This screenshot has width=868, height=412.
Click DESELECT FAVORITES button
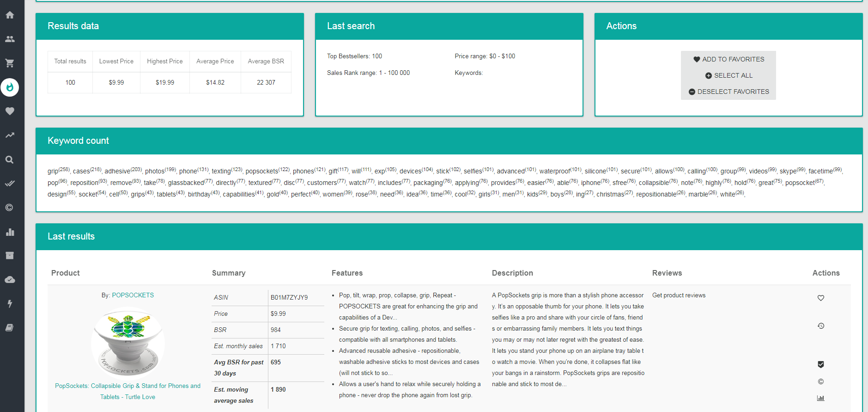click(728, 92)
